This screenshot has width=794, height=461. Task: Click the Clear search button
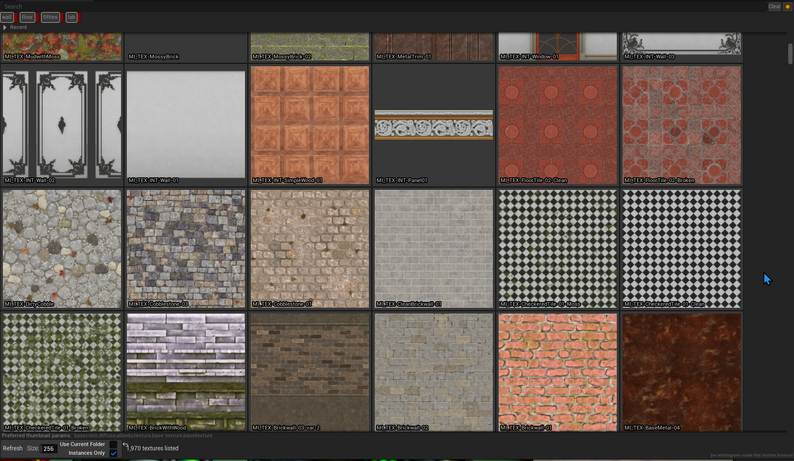(x=774, y=7)
